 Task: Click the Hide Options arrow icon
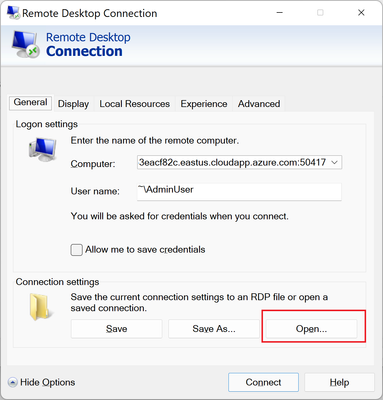pyautogui.click(x=12, y=382)
